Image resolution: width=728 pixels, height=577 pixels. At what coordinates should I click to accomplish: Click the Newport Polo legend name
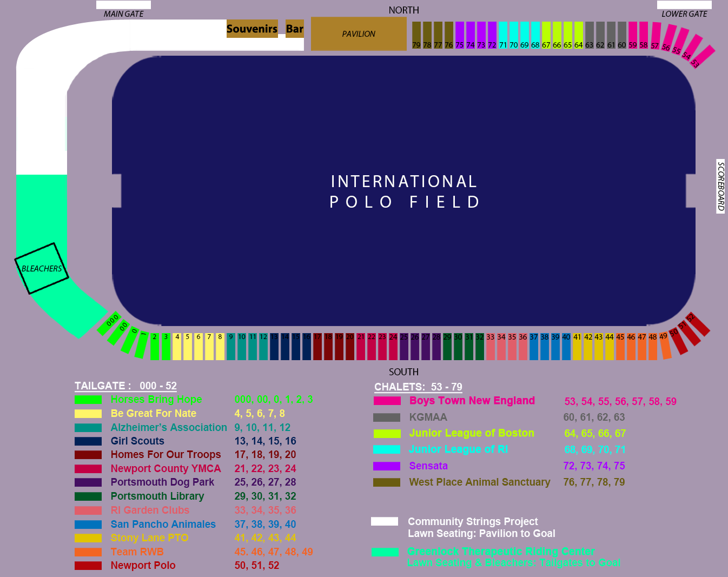[143, 566]
